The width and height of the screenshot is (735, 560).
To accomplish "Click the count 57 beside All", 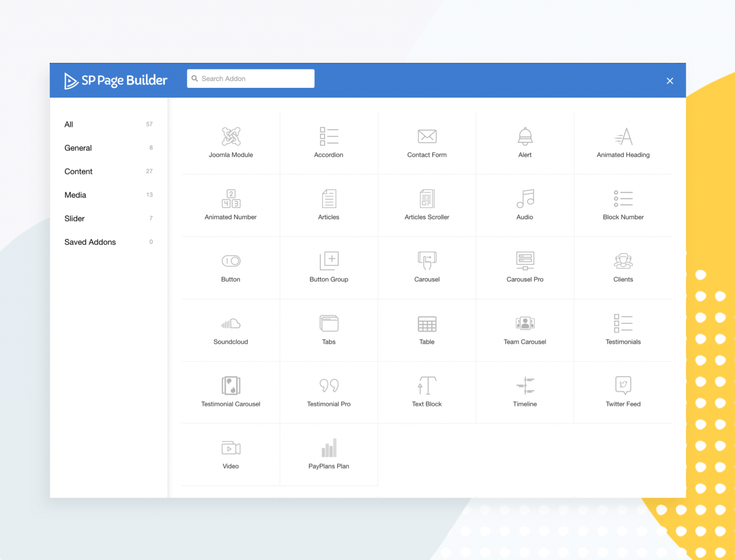I will [149, 124].
